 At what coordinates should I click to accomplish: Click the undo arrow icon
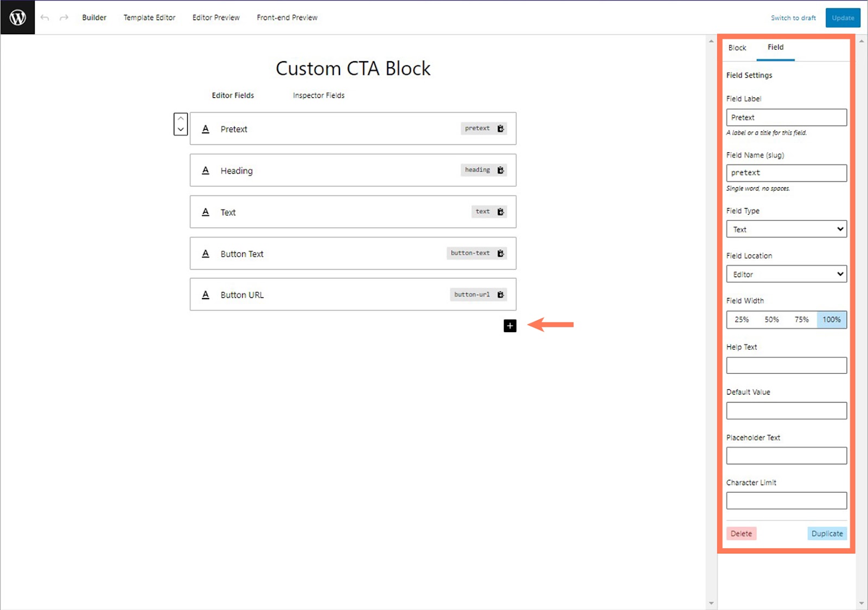tap(45, 18)
